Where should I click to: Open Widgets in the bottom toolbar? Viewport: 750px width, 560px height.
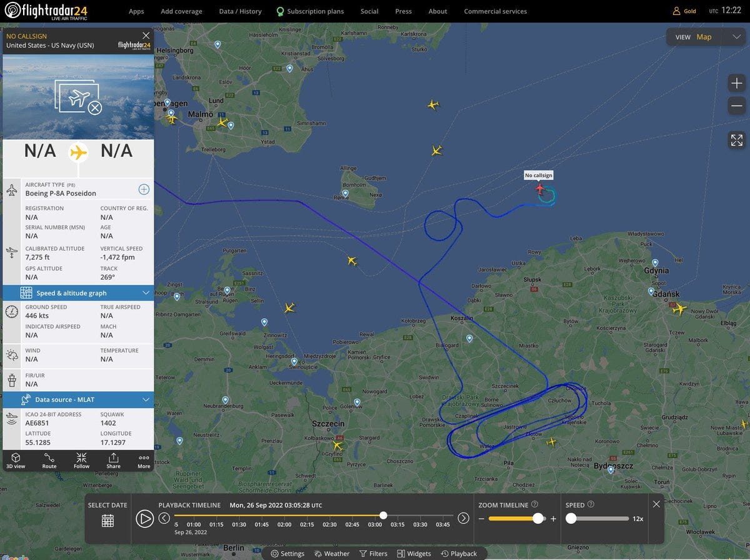tap(414, 554)
